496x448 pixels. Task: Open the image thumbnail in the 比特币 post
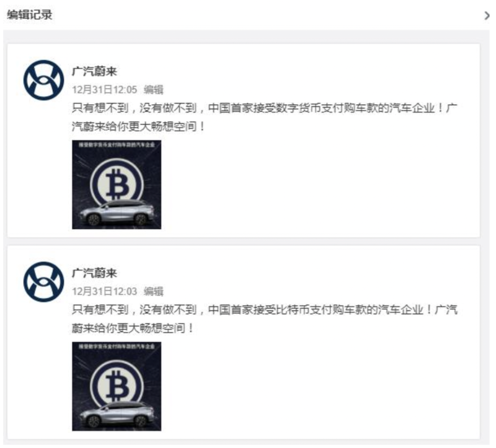coord(117,387)
